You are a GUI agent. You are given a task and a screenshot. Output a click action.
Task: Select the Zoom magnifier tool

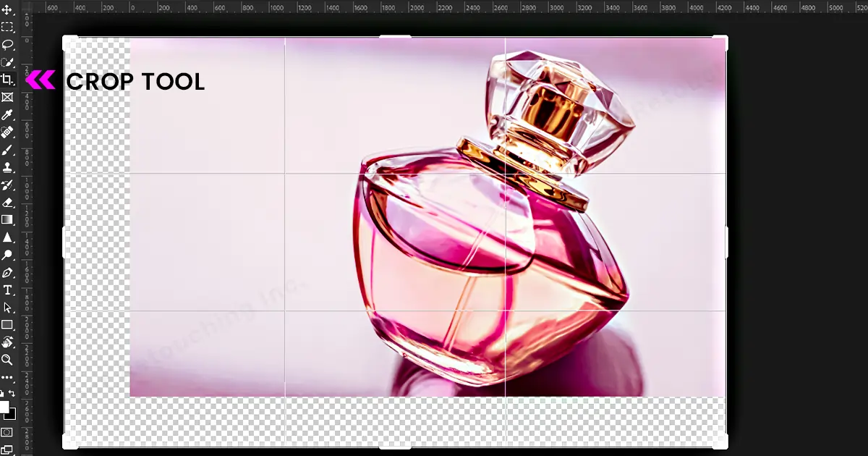7,360
